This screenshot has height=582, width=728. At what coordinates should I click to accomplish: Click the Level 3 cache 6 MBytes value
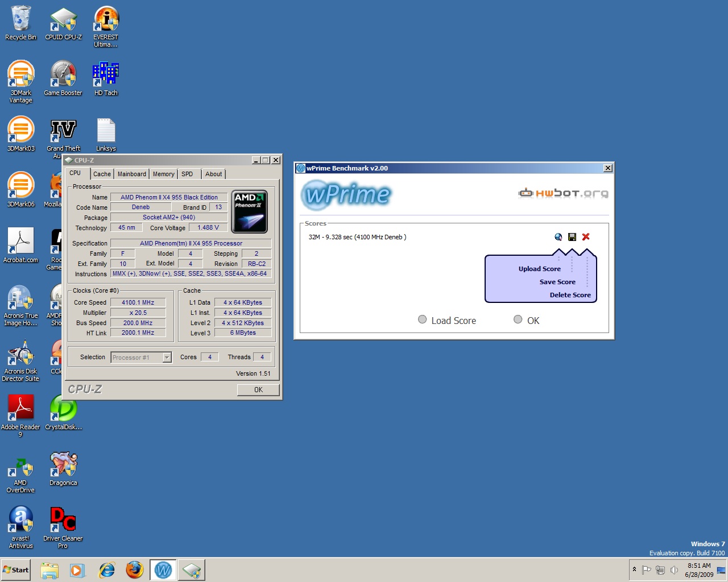point(243,333)
